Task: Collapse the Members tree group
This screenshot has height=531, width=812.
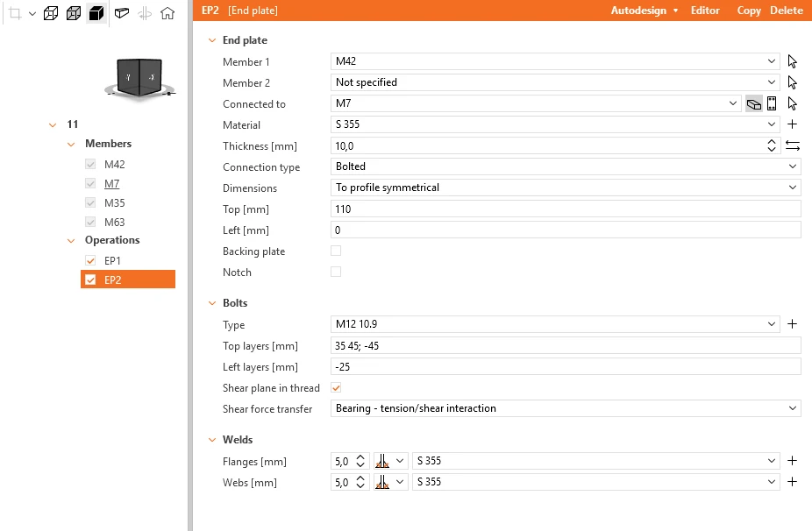Action: [x=71, y=144]
